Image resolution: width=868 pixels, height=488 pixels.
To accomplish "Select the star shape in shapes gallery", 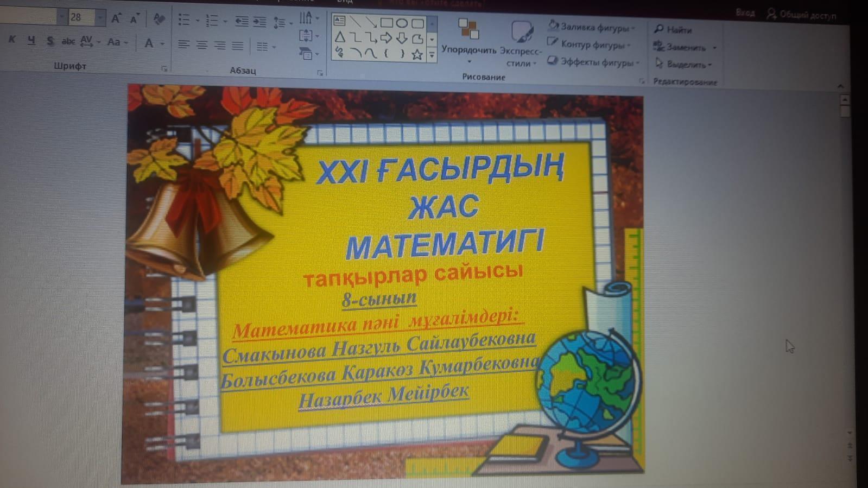I will point(416,54).
